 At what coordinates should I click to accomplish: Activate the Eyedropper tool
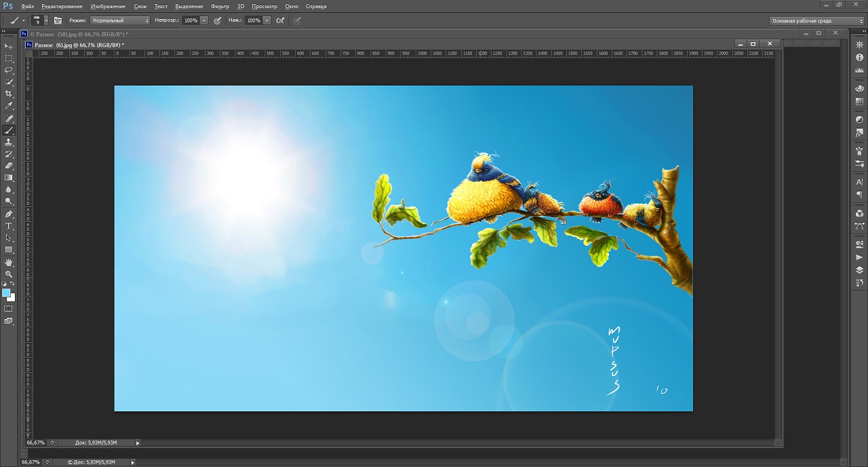(9, 106)
